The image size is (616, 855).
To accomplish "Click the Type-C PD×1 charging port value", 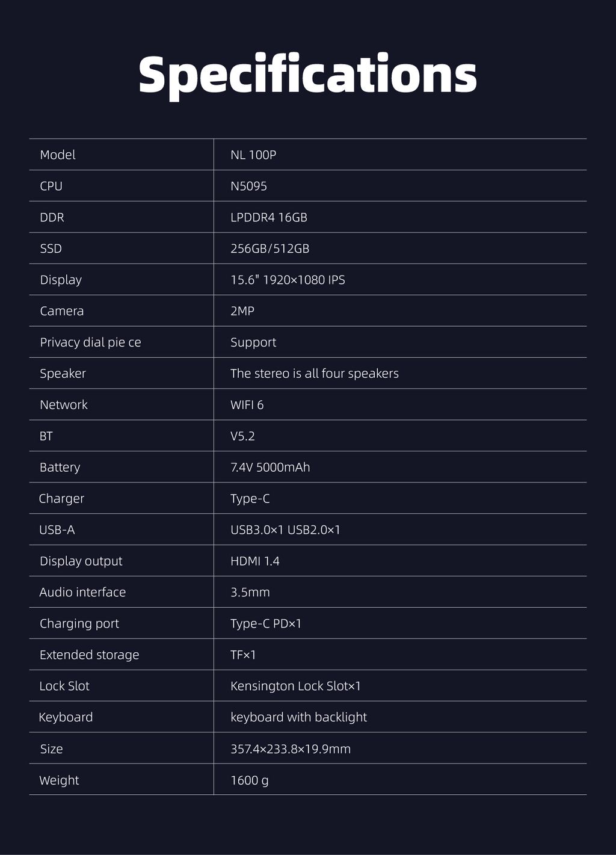I will [265, 624].
